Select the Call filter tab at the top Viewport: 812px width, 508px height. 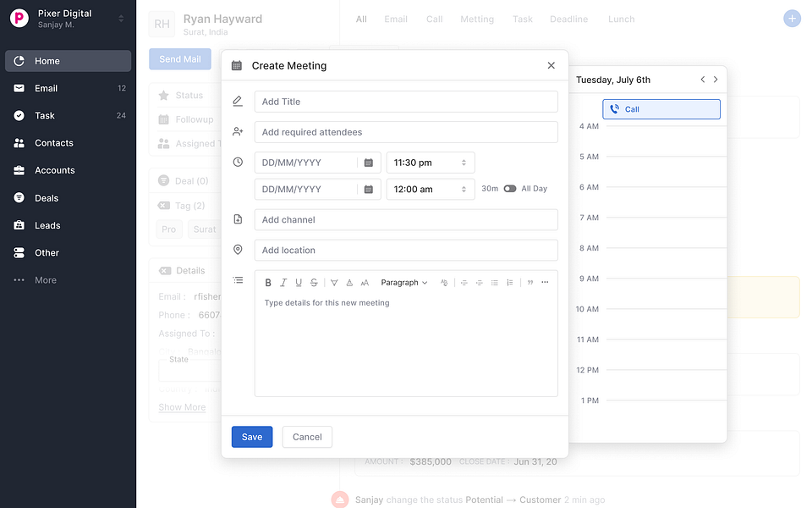[434, 19]
